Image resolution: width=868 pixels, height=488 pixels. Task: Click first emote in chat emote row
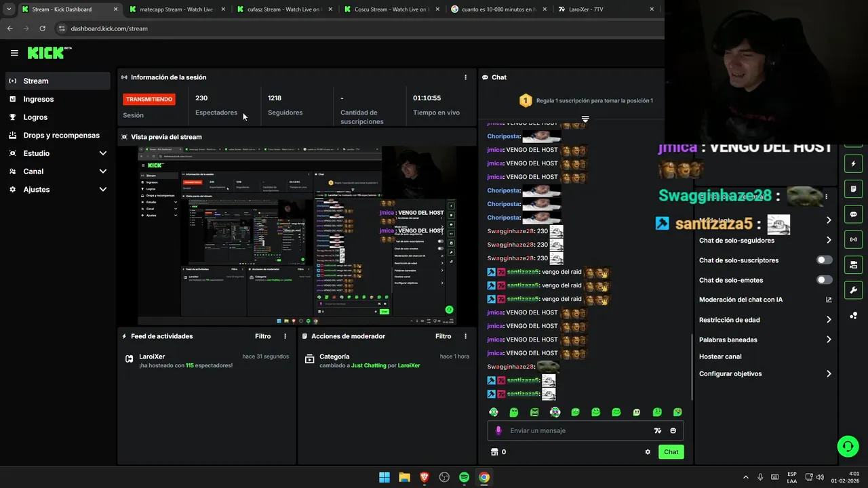494,412
